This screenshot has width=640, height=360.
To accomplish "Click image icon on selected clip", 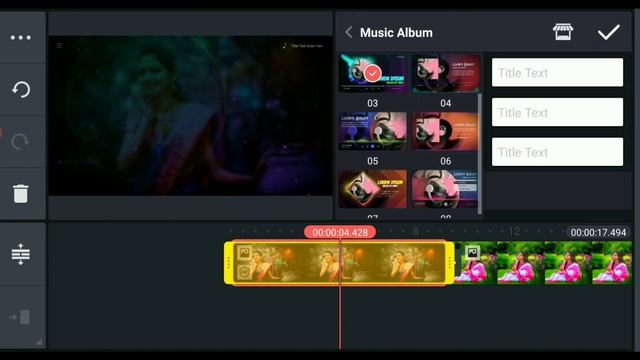I will click(244, 252).
